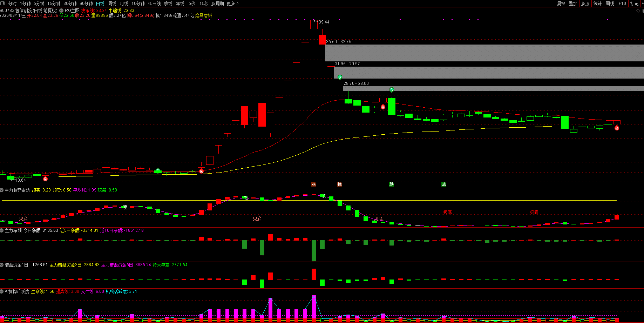The width and height of the screenshot is (644, 323).
Task: Click the 39.44 peak candlestick
Action: click(x=313, y=25)
